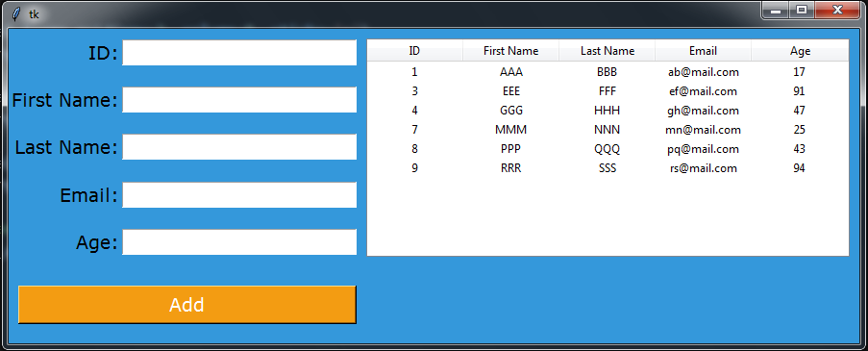Click the cell HHH
868x351 pixels.
[x=608, y=111]
